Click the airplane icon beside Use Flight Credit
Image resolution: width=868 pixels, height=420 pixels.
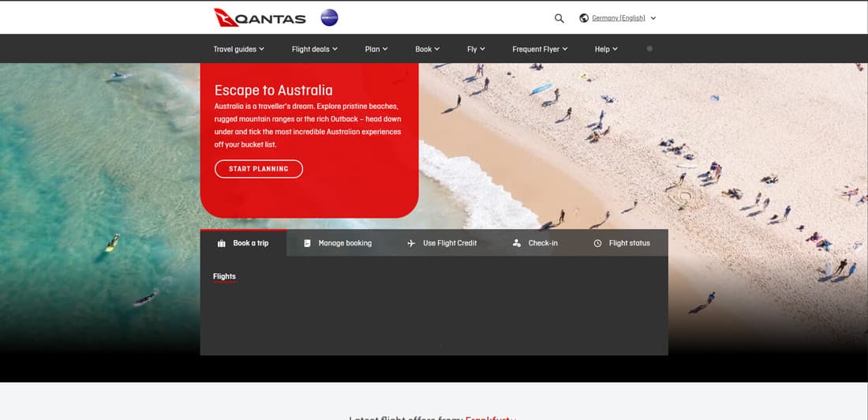tap(411, 243)
